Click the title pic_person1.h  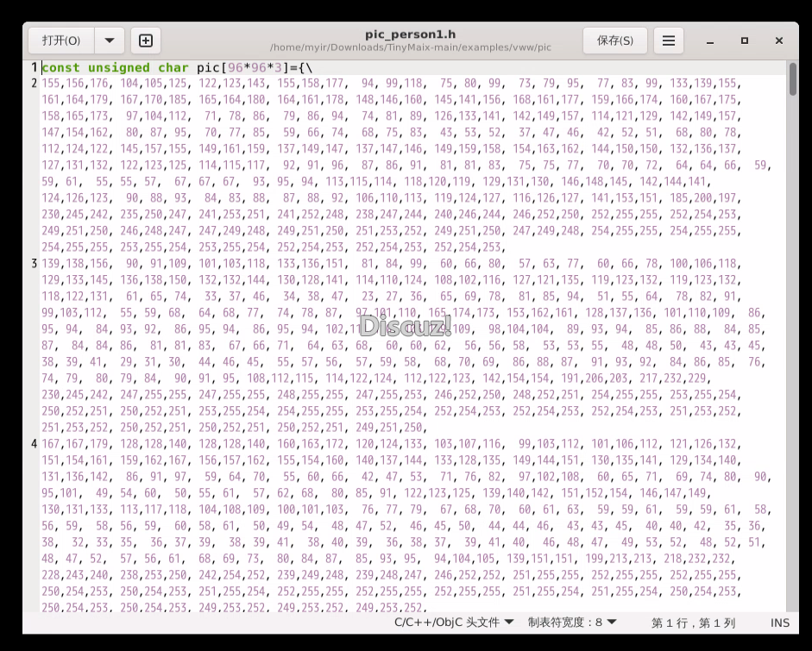[x=412, y=33]
